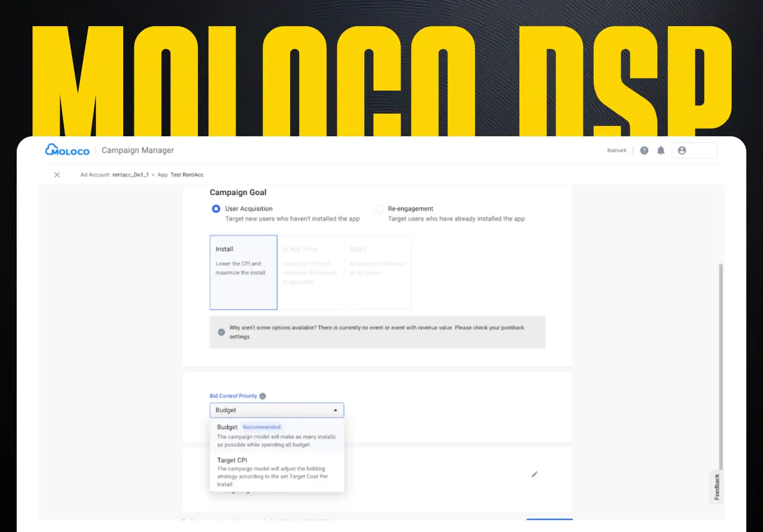Open the user account profile icon
This screenshot has height=532, width=763.
pos(682,150)
